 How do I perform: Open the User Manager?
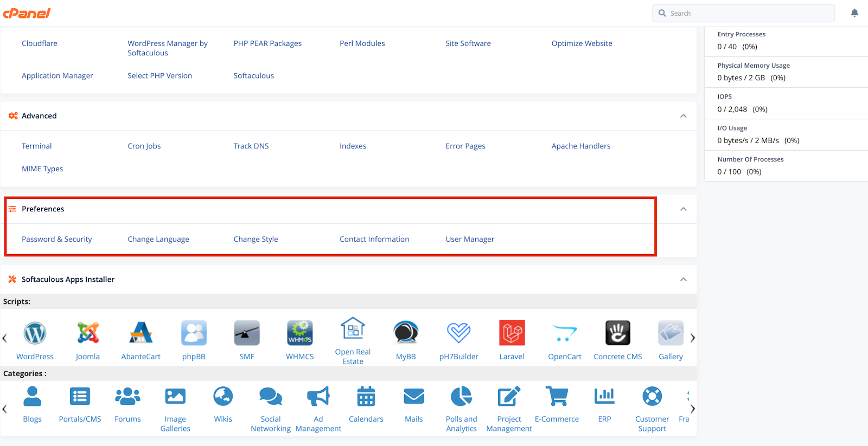click(x=470, y=239)
